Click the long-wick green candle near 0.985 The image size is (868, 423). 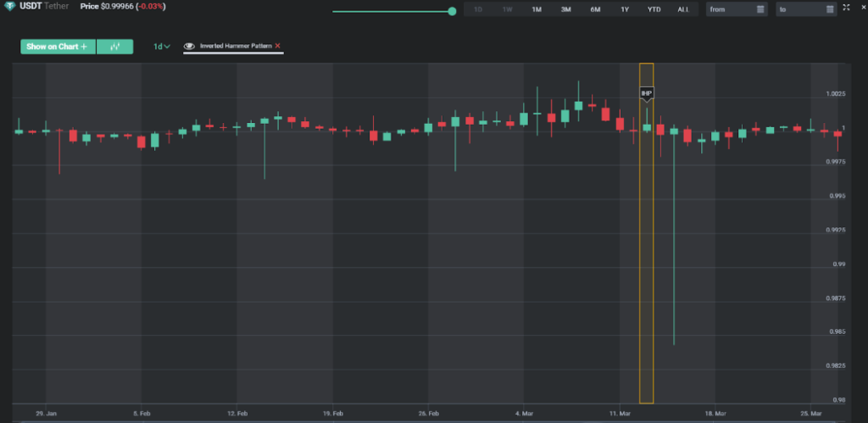coord(674,237)
